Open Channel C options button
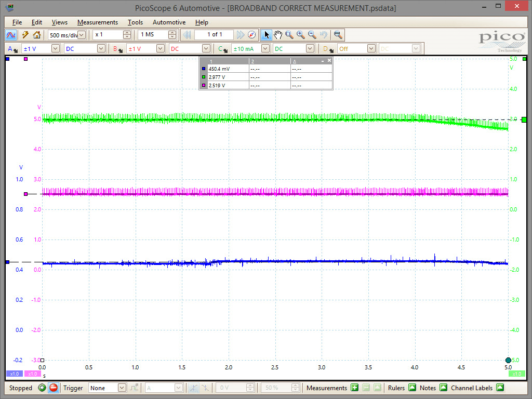This screenshot has height=399, width=532. pyautogui.click(x=222, y=49)
